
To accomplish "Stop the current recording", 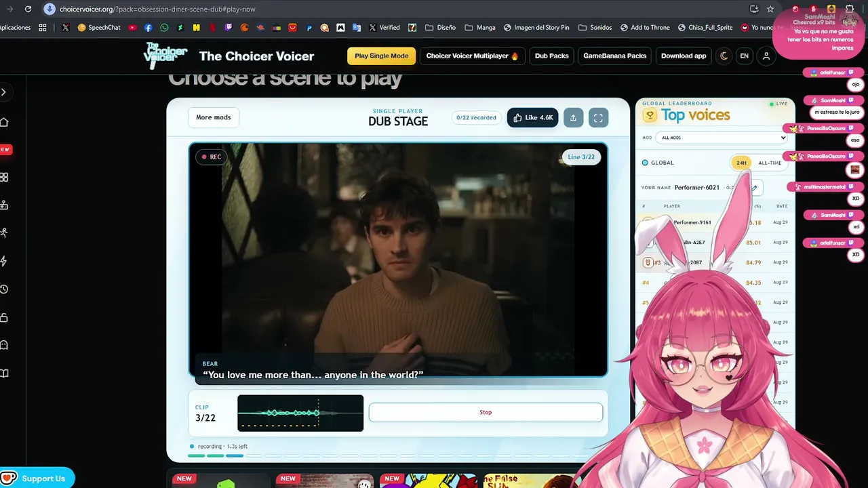I will point(486,412).
